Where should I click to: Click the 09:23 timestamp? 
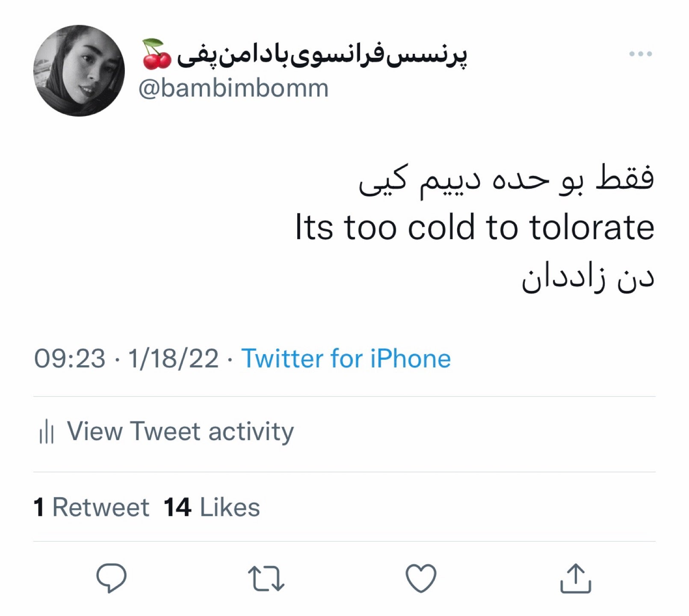point(70,358)
